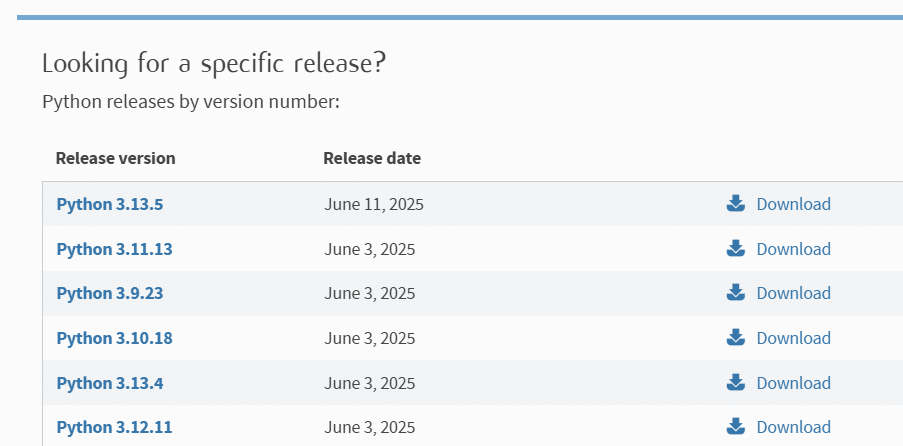Screen dimensions: 903x446
Task: Visit the Python 3.13.4 release page
Action: 109,383
